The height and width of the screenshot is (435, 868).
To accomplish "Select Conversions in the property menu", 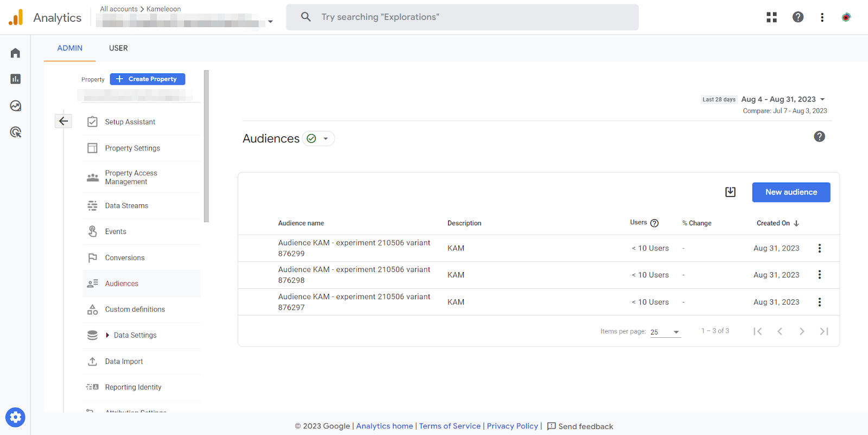I will 125,258.
